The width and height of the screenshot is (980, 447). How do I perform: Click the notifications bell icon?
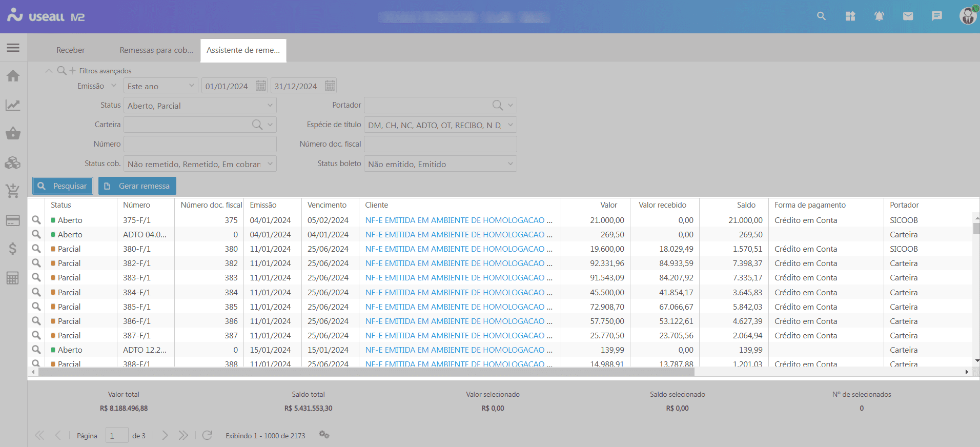coord(879,16)
